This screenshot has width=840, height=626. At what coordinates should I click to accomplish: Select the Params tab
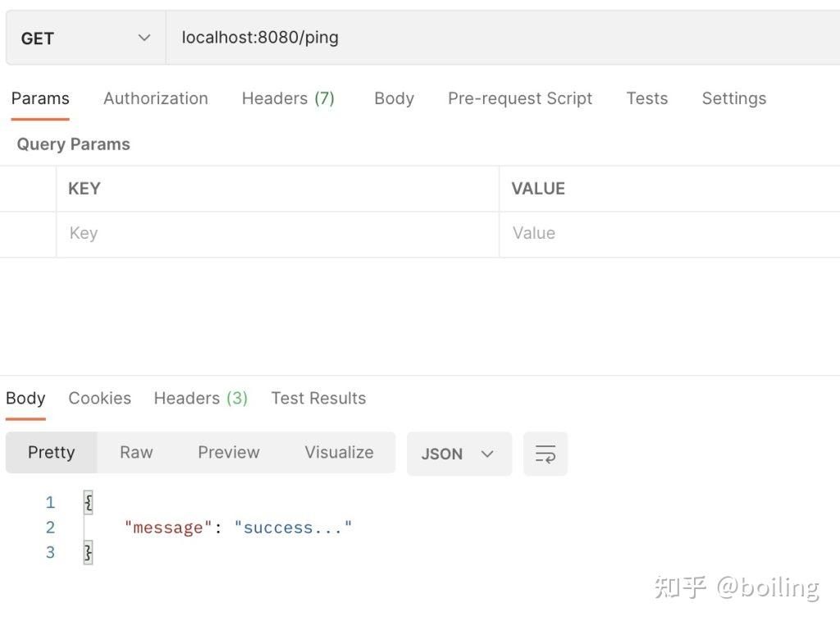pos(40,98)
